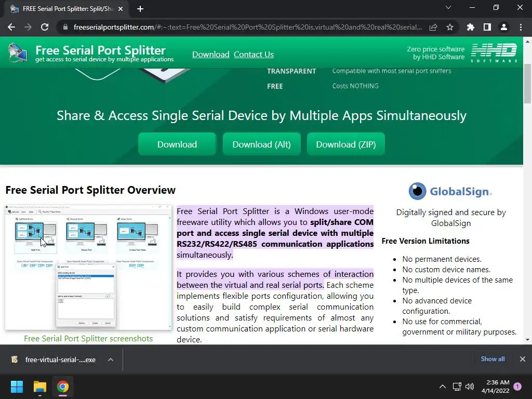Click the Download (ZIP) button
The height and width of the screenshot is (399, 532).
[x=345, y=144]
